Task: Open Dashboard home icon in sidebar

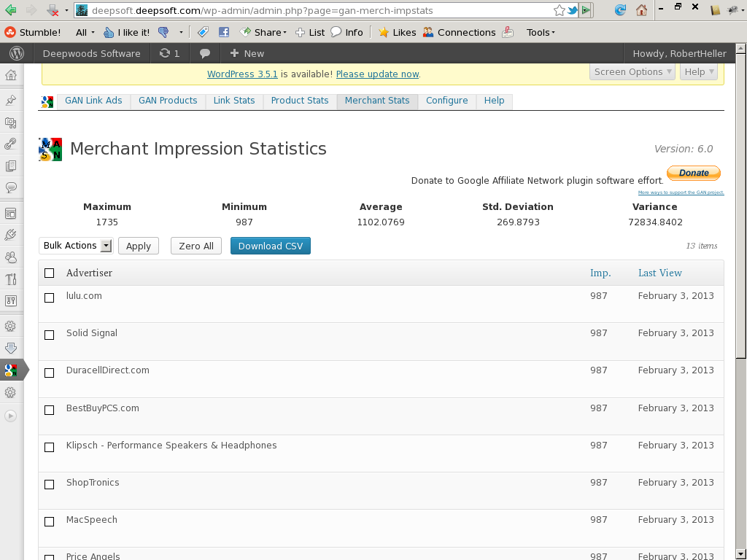Action: (11, 75)
